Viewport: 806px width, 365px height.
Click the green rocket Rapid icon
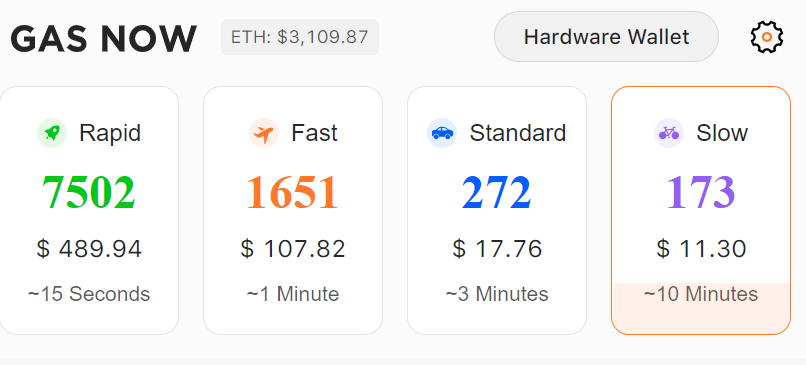pyautogui.click(x=52, y=133)
